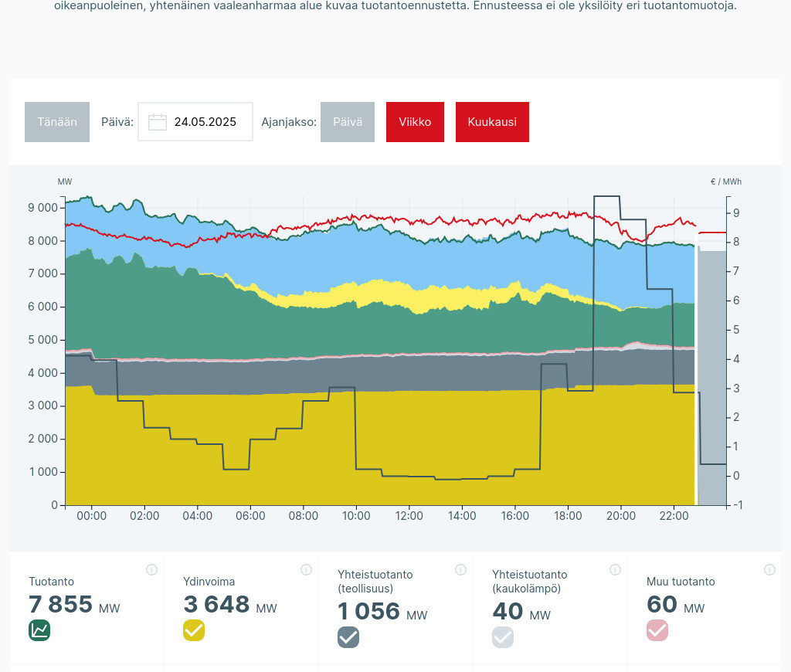Select the Päivä time period button
This screenshot has width=791, height=672.
pos(348,122)
